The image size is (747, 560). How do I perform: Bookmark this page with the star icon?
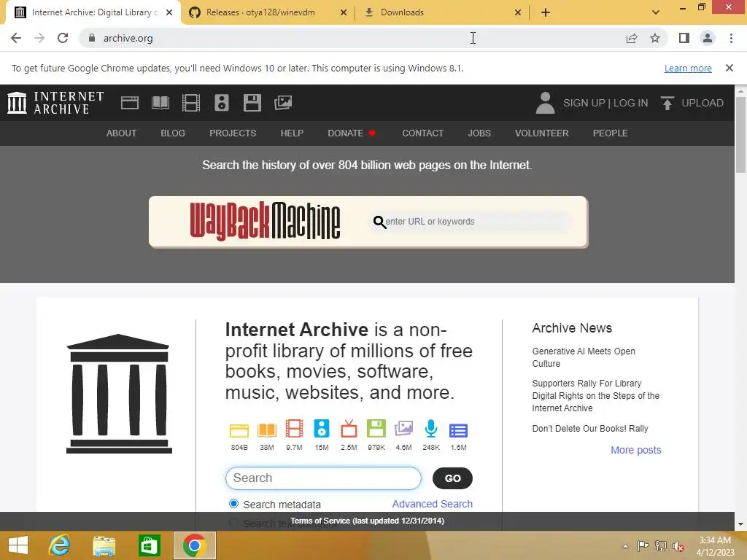pos(655,38)
